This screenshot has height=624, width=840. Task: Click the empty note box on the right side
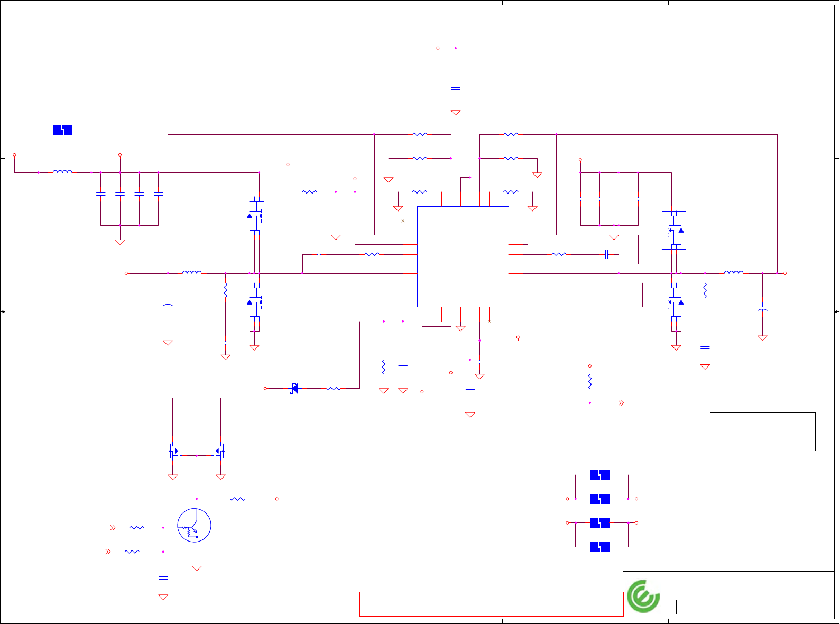point(763,432)
